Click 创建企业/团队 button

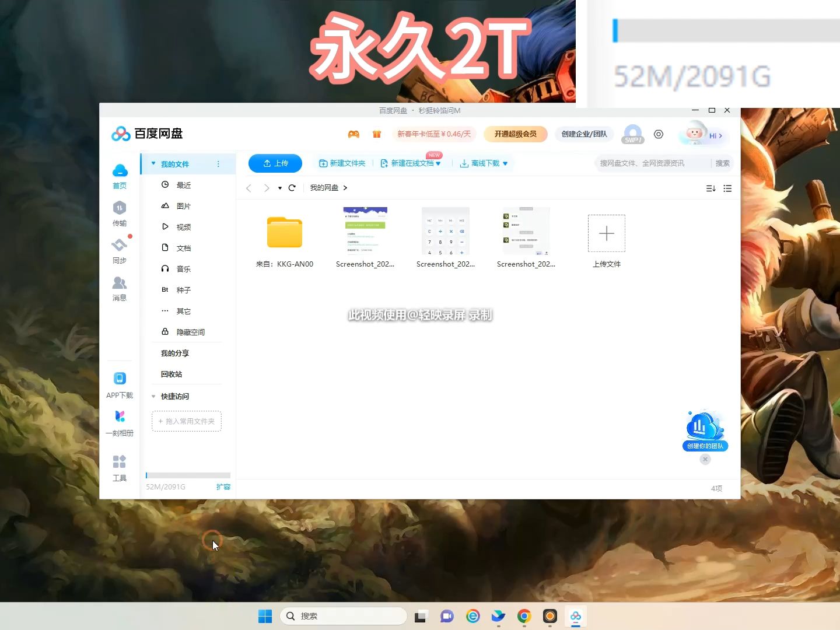(584, 134)
